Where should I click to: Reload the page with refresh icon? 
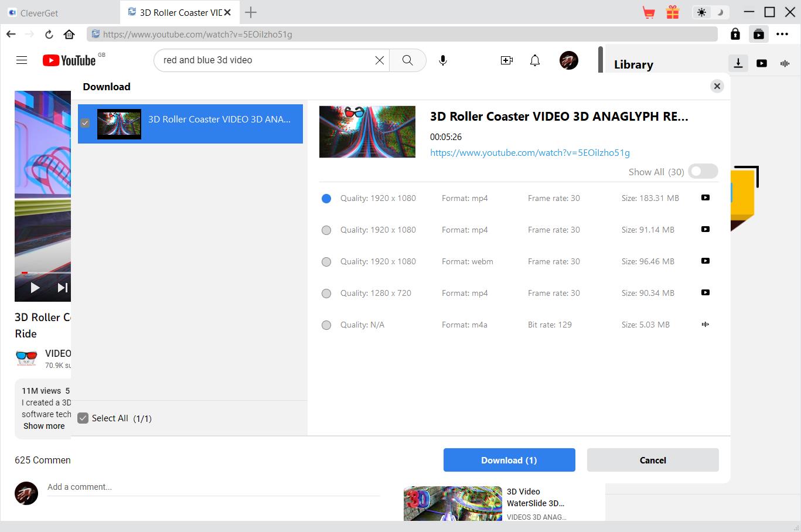49,34
